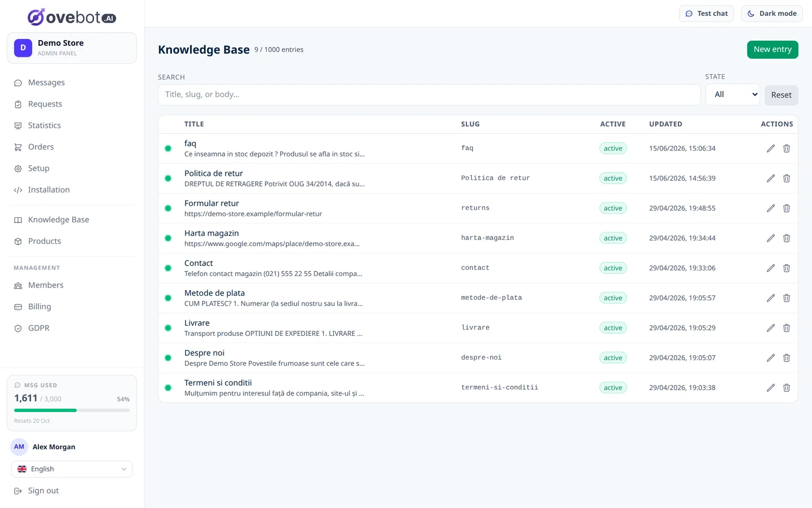Screen dimensions: 812x508
Task: Click the ovebot AI logo
Action: 72,17
